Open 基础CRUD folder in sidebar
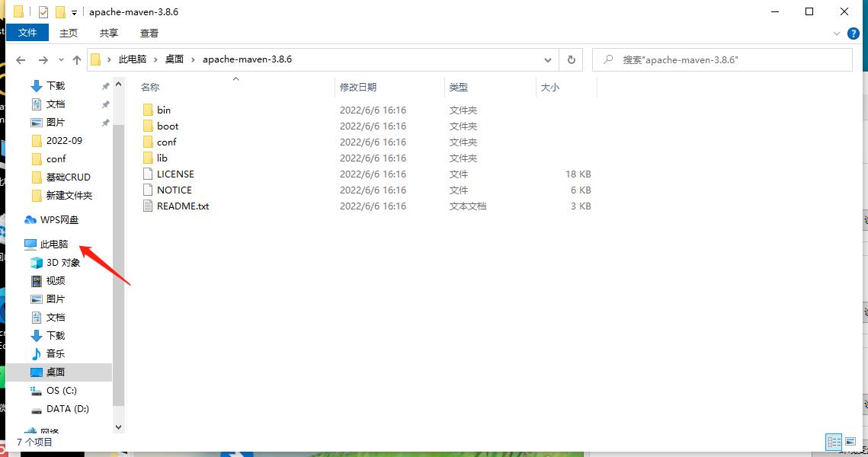Image resolution: width=868 pixels, height=457 pixels. click(68, 177)
